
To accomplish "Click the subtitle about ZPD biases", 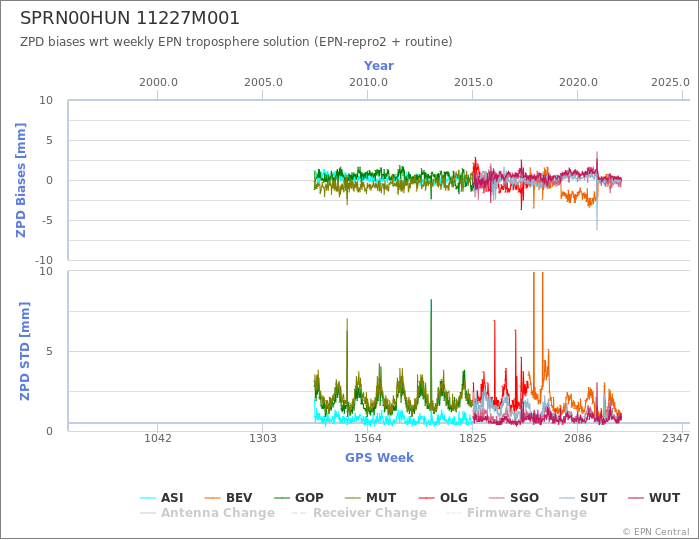I will [x=236, y=42].
